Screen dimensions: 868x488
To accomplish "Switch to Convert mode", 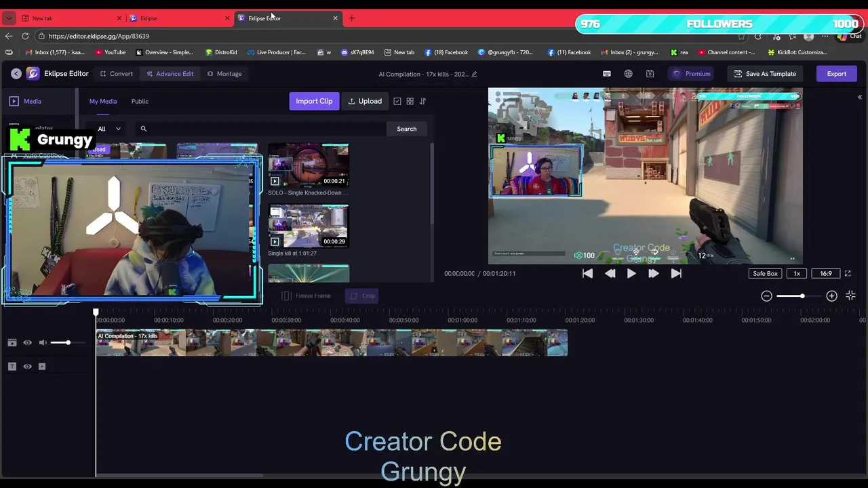I will pos(117,74).
